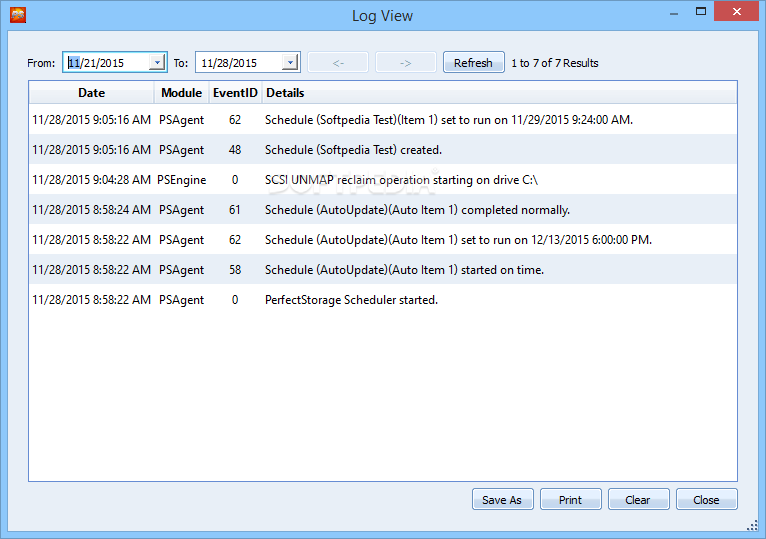Image resolution: width=766 pixels, height=539 pixels.
Task: Click the PSEngine module cell
Action: [x=181, y=180]
